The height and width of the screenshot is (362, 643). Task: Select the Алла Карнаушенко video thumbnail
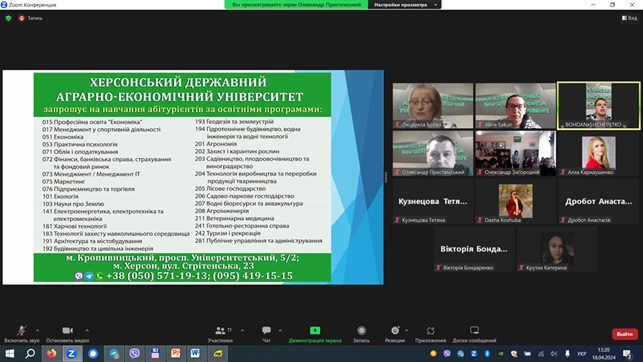(598, 154)
